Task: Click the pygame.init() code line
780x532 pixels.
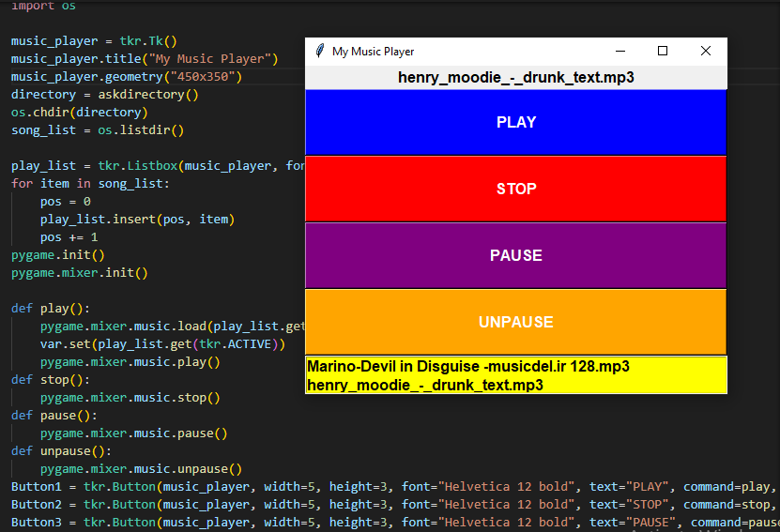Action: click(57, 255)
